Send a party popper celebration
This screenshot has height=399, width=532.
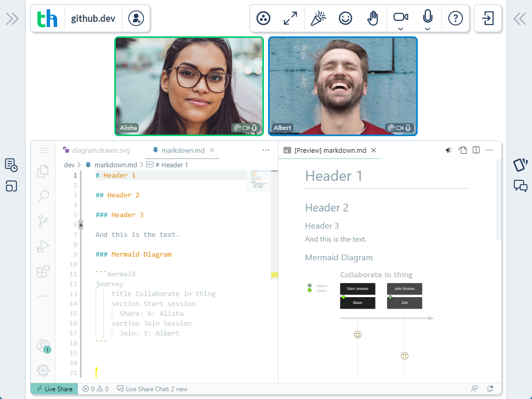pyautogui.click(x=318, y=18)
